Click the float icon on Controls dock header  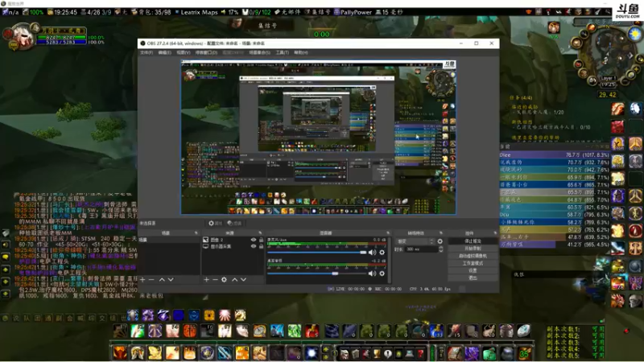pos(495,232)
